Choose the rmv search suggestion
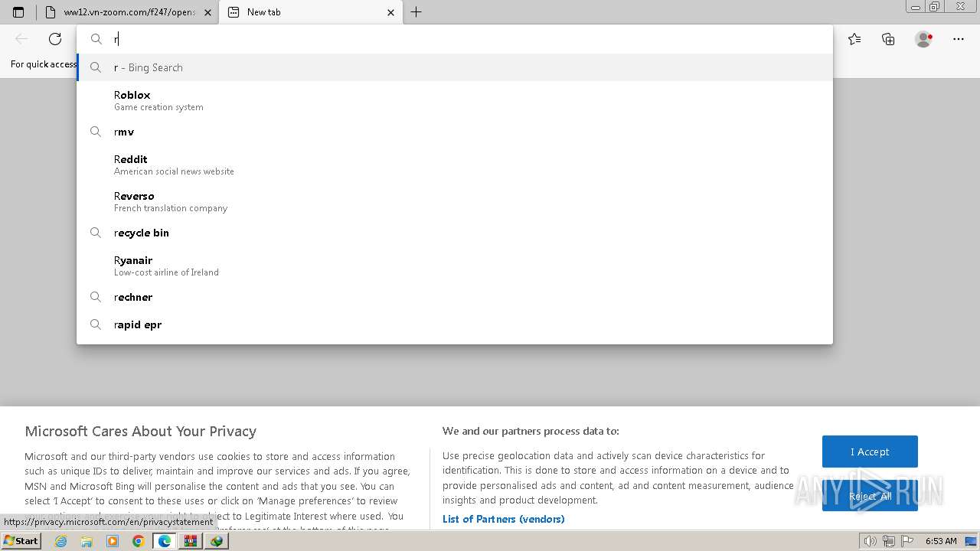Screen dimensions: 980x551 pyautogui.click(x=455, y=132)
